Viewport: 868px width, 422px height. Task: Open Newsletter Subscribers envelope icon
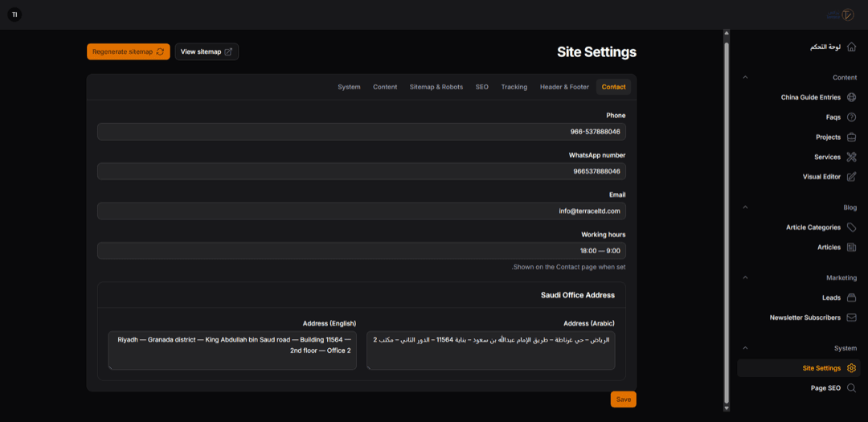point(851,318)
